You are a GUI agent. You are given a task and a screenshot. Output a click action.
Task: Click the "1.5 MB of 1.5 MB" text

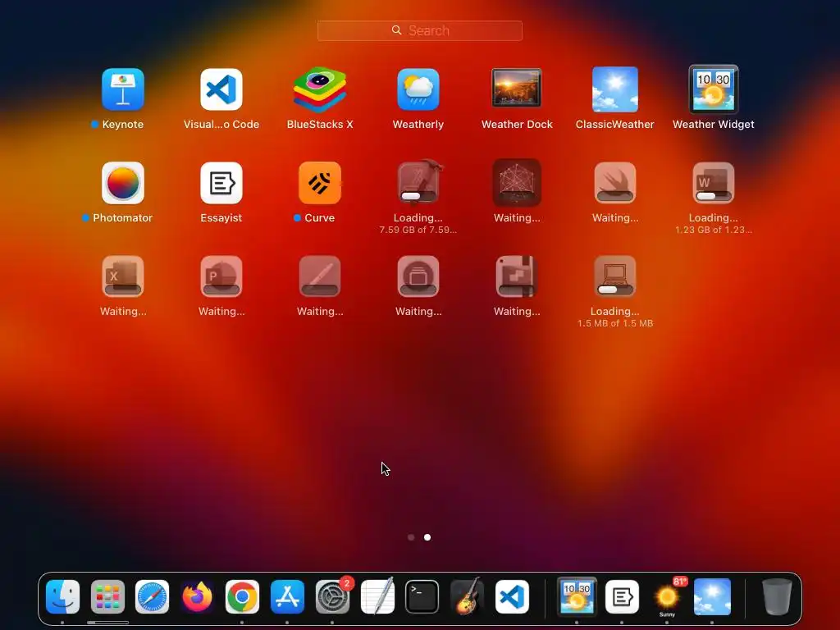[x=615, y=323]
